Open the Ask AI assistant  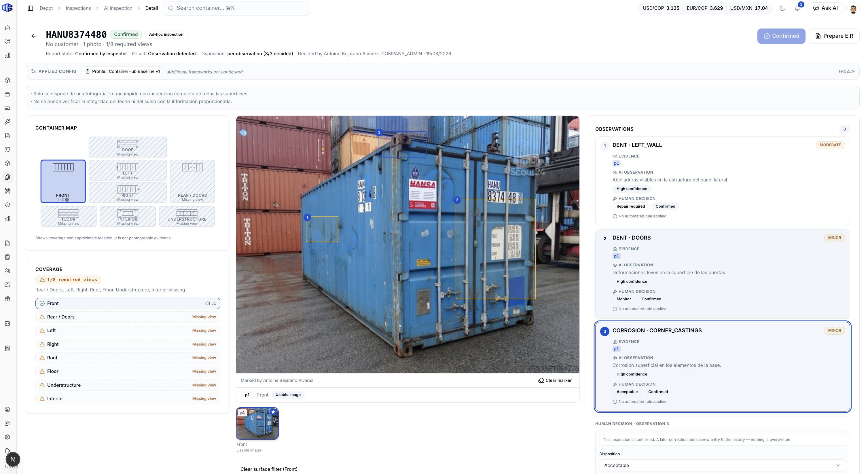coord(825,8)
